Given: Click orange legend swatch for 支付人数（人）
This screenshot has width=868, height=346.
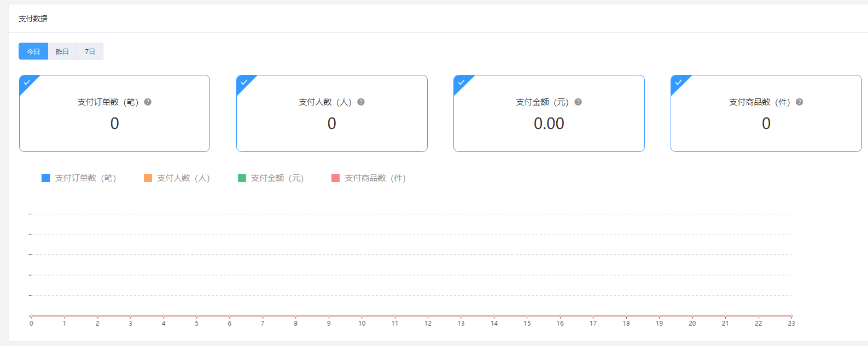Looking at the screenshot, I should (x=148, y=178).
